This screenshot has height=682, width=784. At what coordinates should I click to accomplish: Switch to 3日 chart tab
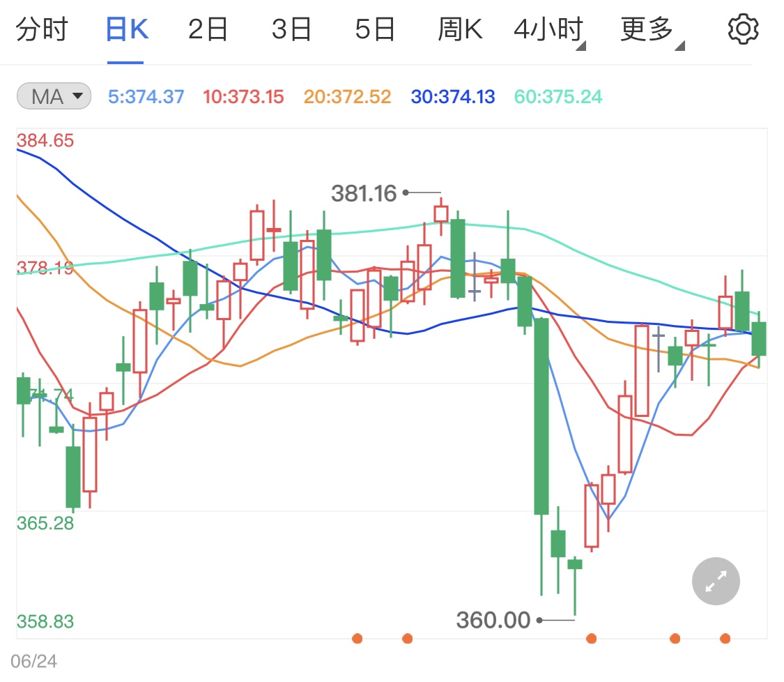(x=291, y=29)
